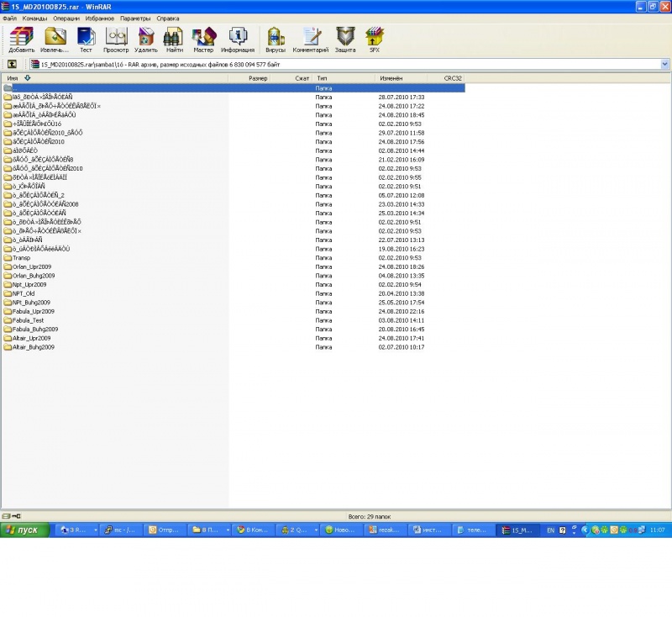Click the Вирусы virus scan icon
Viewport: 672px width, 617px height.
tap(276, 39)
